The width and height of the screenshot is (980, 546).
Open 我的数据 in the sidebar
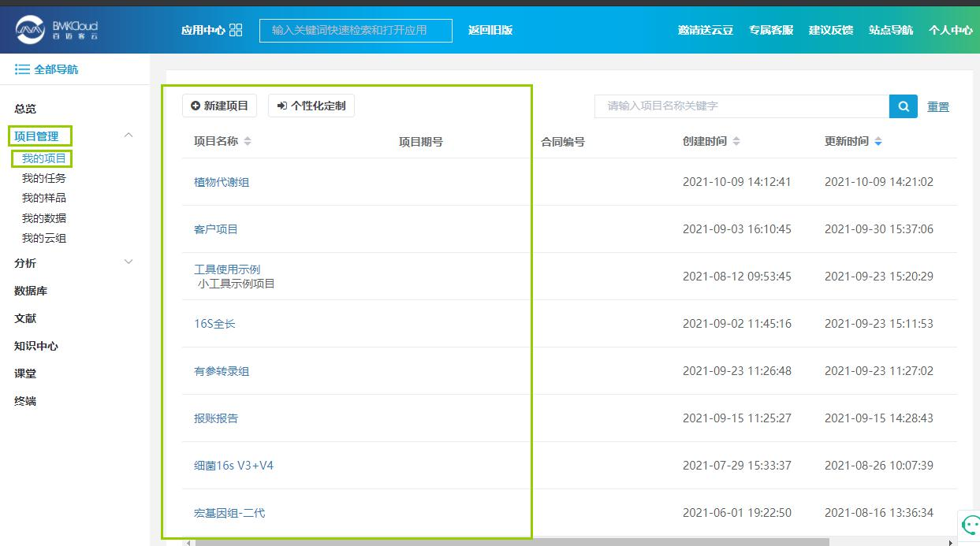(44, 218)
